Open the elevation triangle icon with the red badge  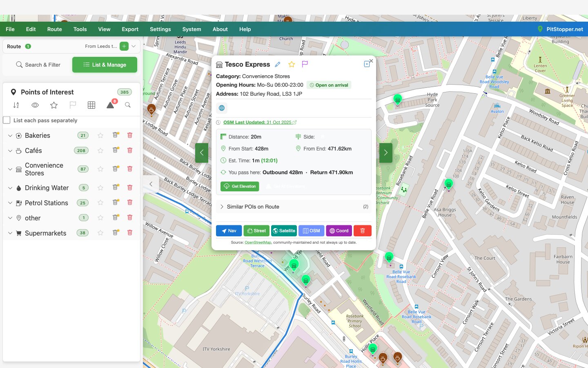tap(111, 105)
